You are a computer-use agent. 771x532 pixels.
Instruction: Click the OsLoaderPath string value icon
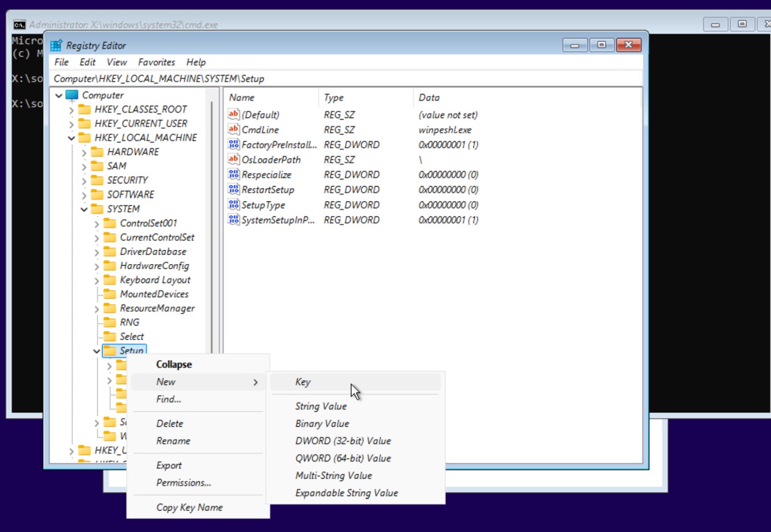pos(234,159)
